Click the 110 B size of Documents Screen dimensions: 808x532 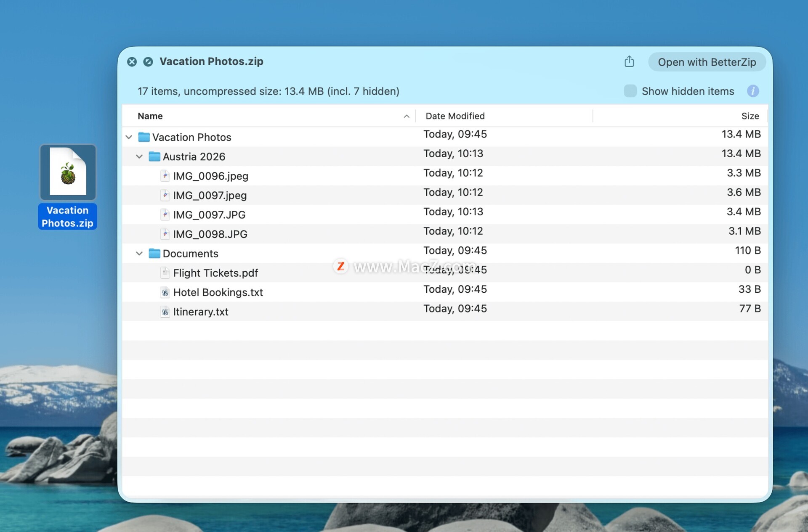[x=747, y=250]
